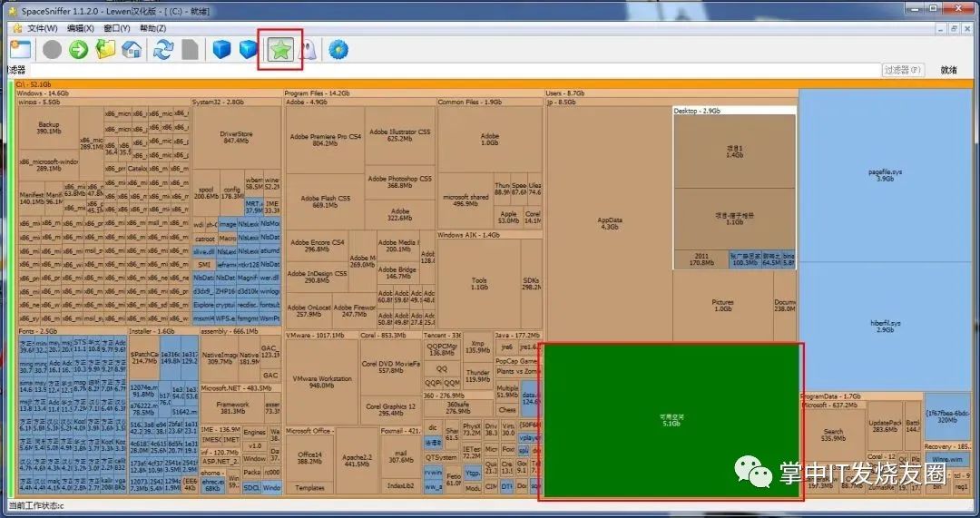980x518 pixels.
Task: Restore the inner document window
Action: pos(955,29)
